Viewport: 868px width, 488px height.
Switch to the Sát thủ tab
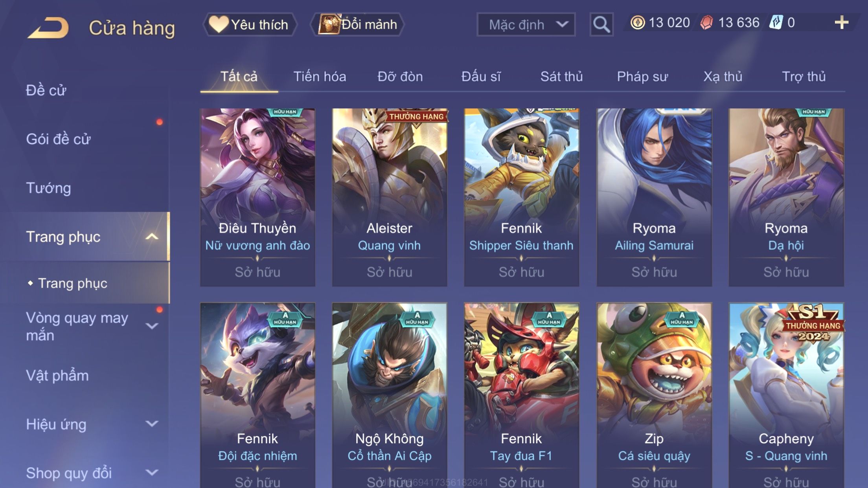point(561,76)
